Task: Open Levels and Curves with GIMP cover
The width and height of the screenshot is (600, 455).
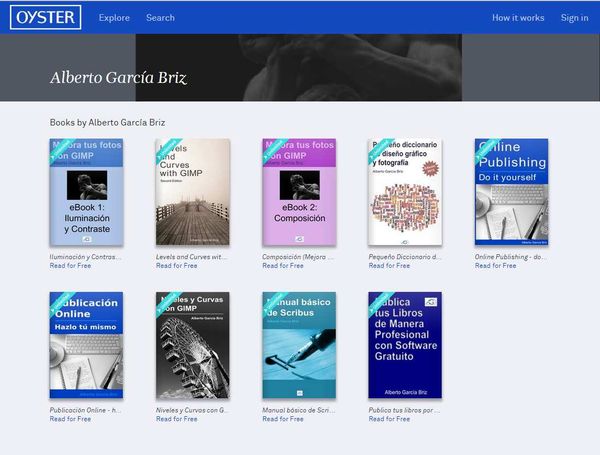Action: click(193, 192)
